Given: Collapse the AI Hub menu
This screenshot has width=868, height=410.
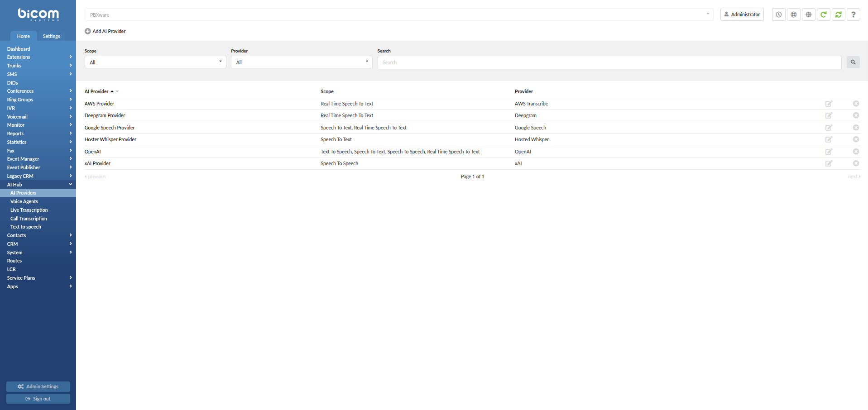Looking at the screenshot, I should [38, 185].
